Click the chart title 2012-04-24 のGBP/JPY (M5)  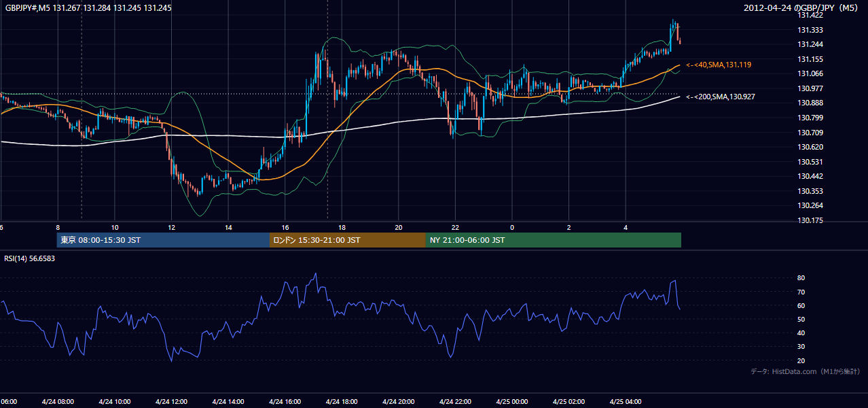coord(802,8)
